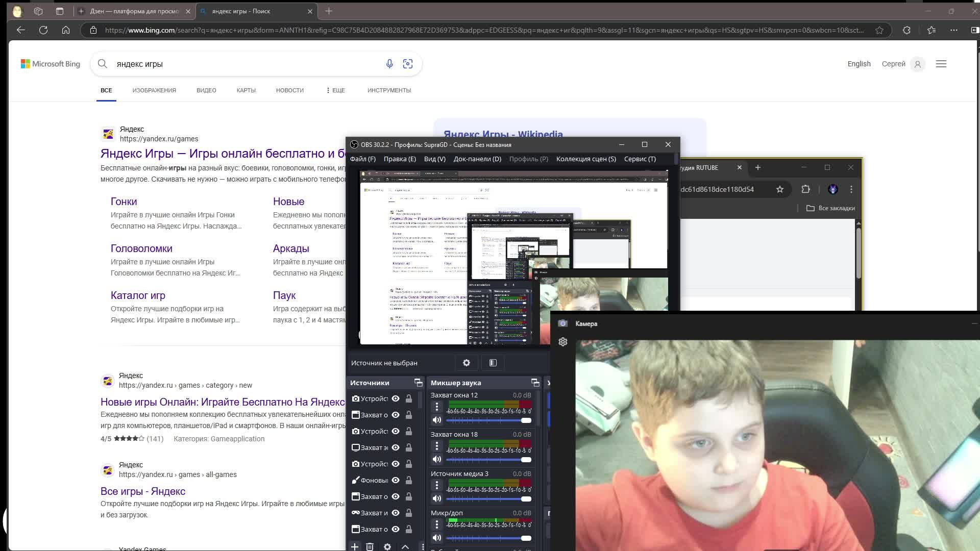Viewport: 980px width, 551px height.
Task: Open the sources toolbar gear settings
Action: [387, 546]
